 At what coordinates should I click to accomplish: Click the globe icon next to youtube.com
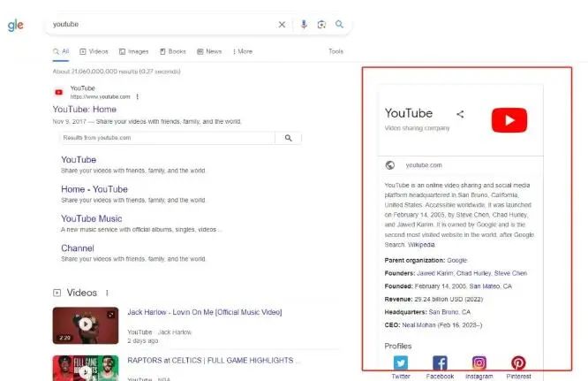390,165
